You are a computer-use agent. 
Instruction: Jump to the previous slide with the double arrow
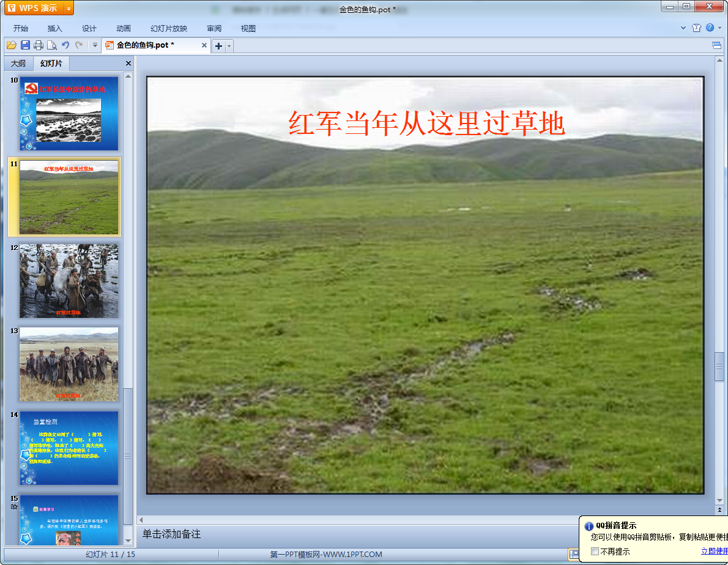[x=719, y=509]
